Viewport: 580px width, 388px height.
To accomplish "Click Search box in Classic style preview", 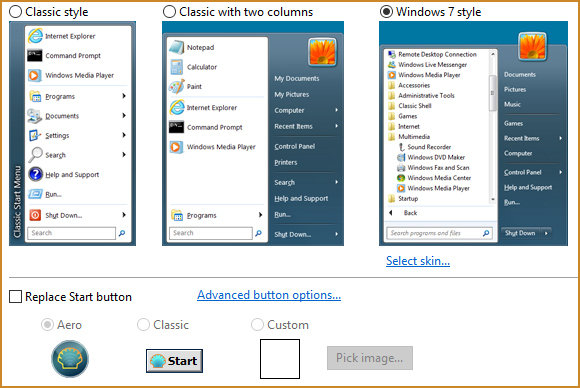I will pos(71,233).
